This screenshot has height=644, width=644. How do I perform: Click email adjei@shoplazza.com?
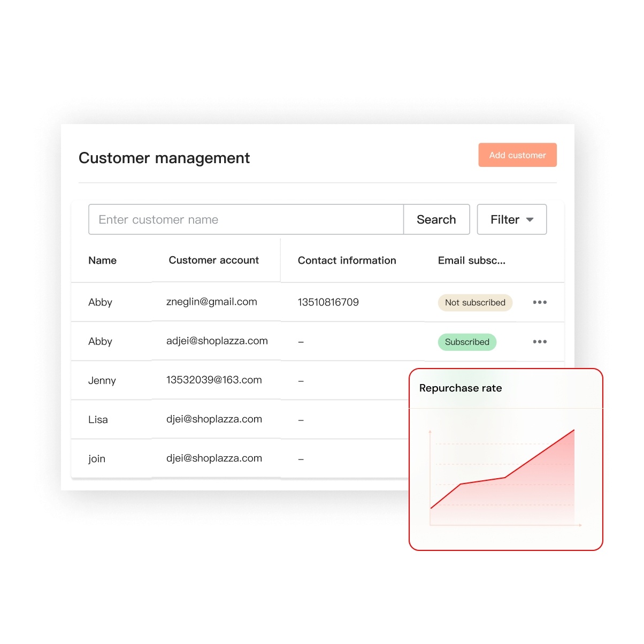click(217, 341)
